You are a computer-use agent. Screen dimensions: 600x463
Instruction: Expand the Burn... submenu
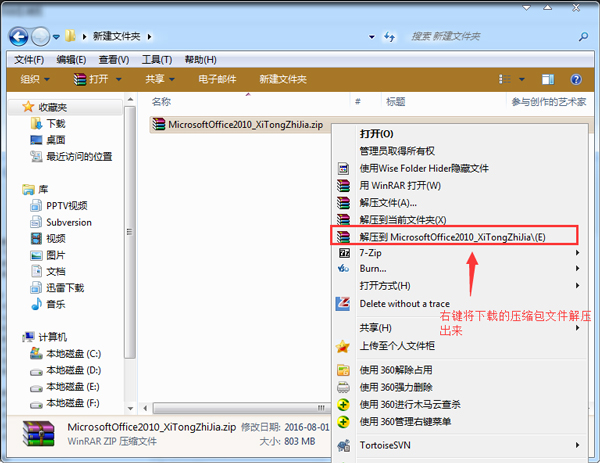460,269
